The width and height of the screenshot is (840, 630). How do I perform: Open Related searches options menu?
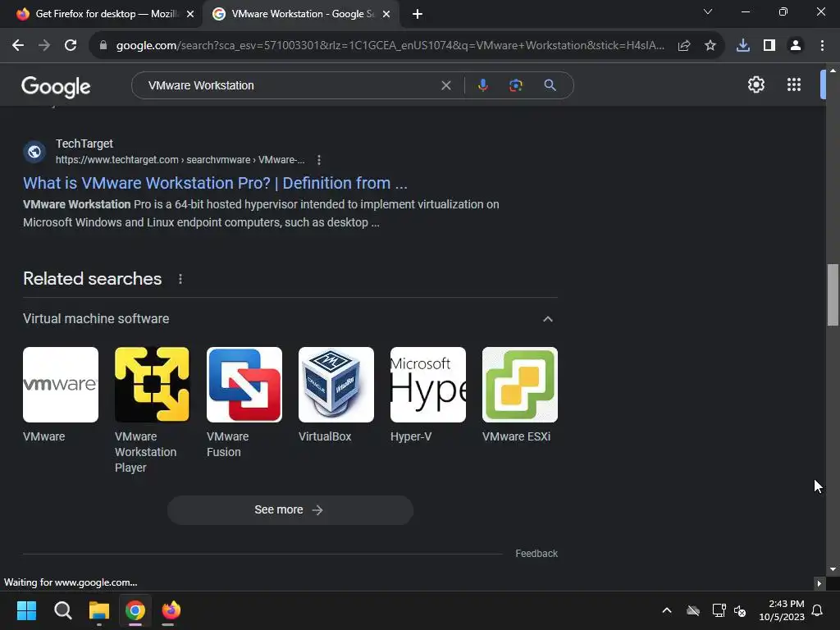pyautogui.click(x=180, y=279)
